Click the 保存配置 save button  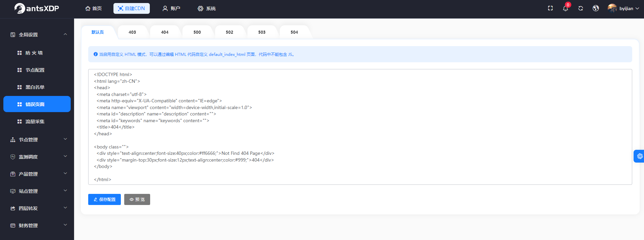(104, 199)
